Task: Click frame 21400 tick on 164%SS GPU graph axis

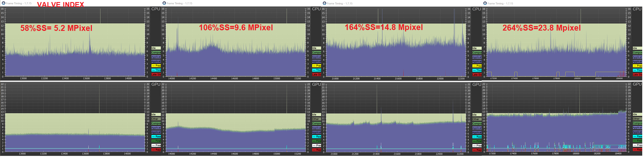Action: click(x=376, y=154)
